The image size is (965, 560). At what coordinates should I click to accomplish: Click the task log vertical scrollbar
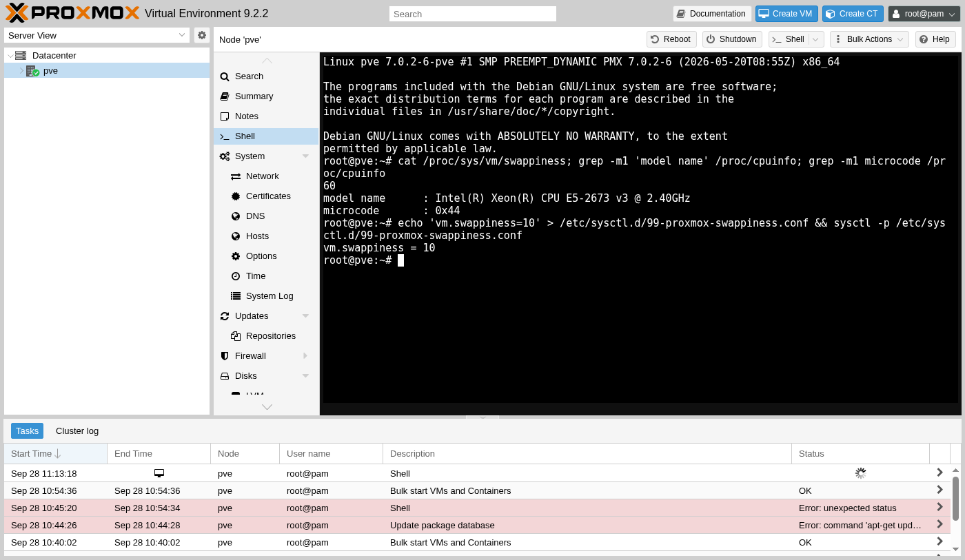(x=955, y=497)
